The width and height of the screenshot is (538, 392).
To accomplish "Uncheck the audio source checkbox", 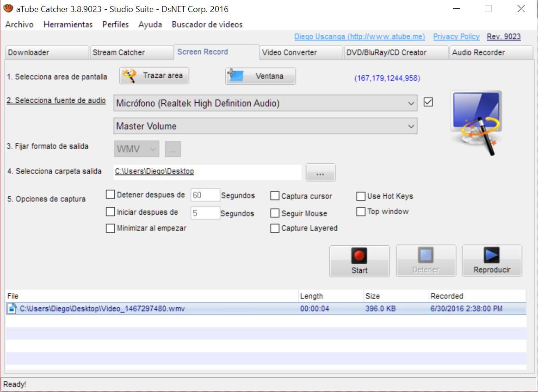I will pyautogui.click(x=428, y=102).
